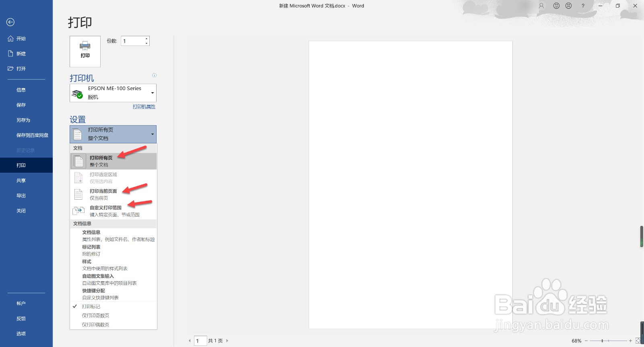This screenshot has width=644, height=347.
Task: Click 保存 in the sidebar
Action: (x=26, y=105)
